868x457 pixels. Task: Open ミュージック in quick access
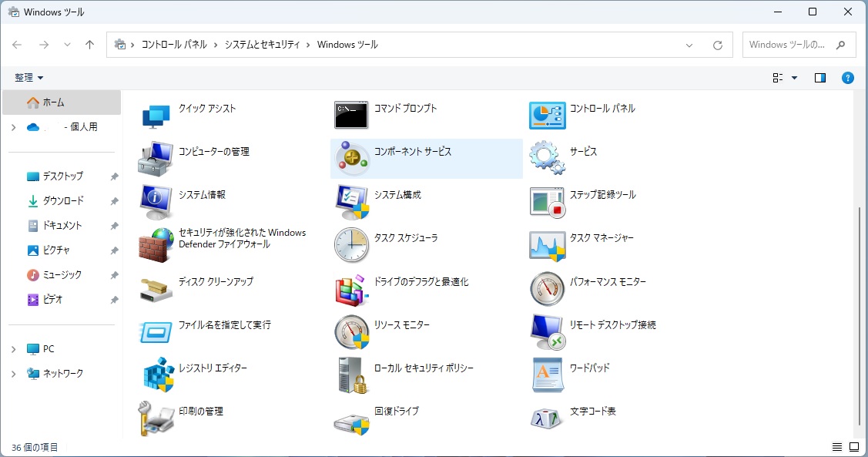[54, 275]
